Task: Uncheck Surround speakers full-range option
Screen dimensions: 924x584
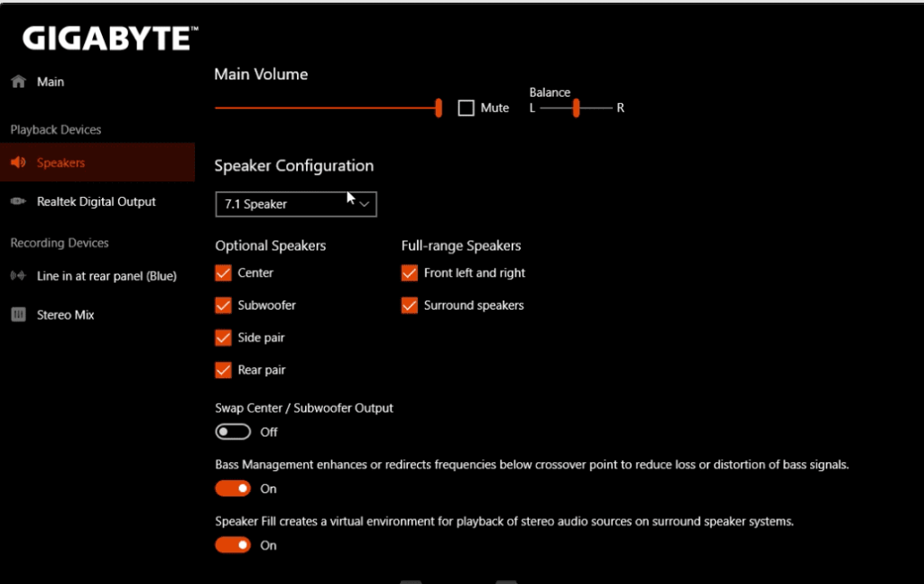Action: pyautogui.click(x=410, y=305)
